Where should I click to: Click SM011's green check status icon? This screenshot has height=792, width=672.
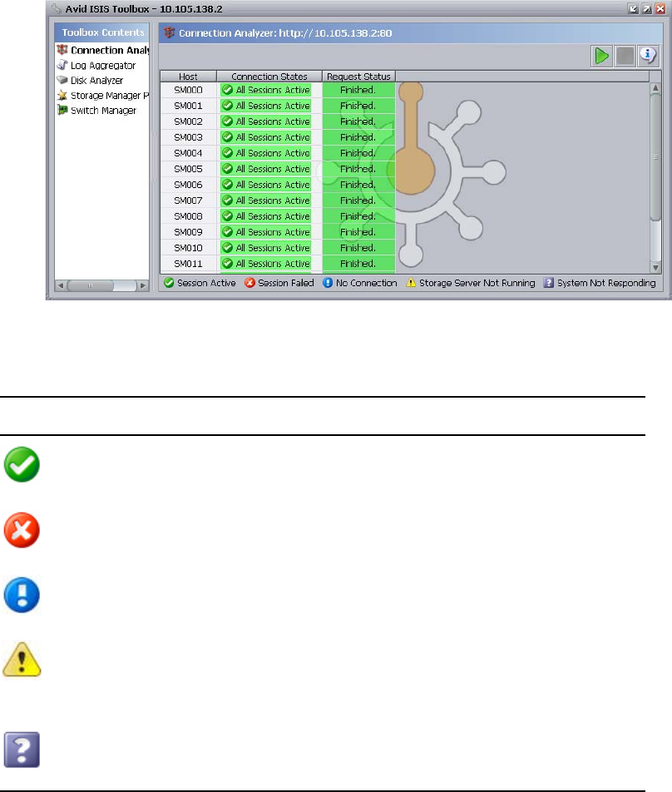tap(228, 263)
